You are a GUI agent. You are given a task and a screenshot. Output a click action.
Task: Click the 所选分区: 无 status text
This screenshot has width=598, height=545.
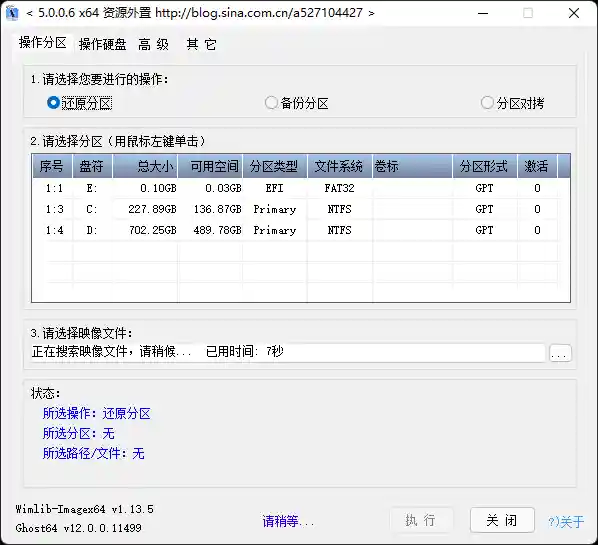(x=78, y=433)
